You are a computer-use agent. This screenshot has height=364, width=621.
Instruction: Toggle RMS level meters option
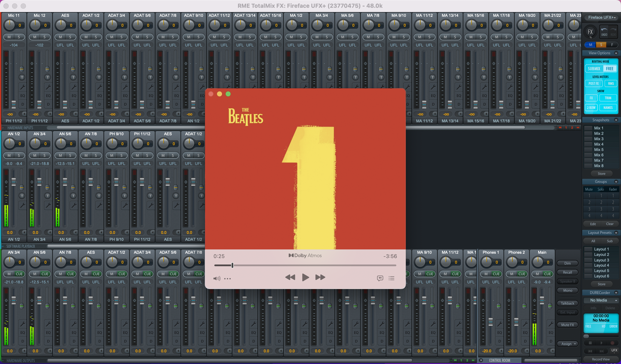tap(611, 83)
